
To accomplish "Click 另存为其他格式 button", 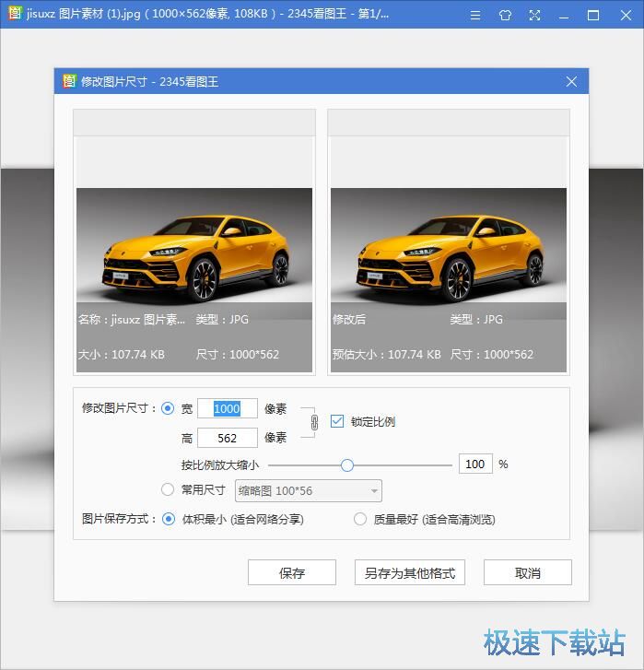I will (410, 572).
